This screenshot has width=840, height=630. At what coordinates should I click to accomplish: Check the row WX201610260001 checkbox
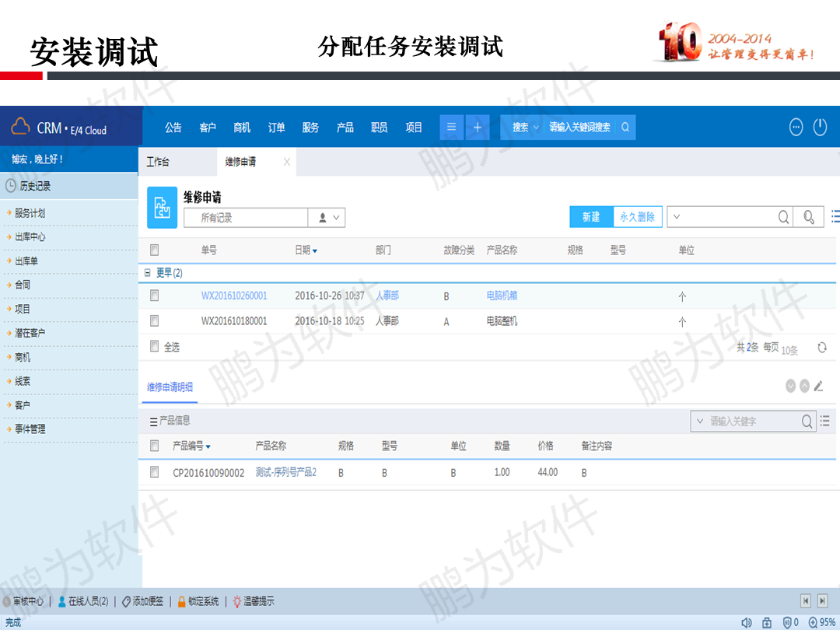coord(154,296)
